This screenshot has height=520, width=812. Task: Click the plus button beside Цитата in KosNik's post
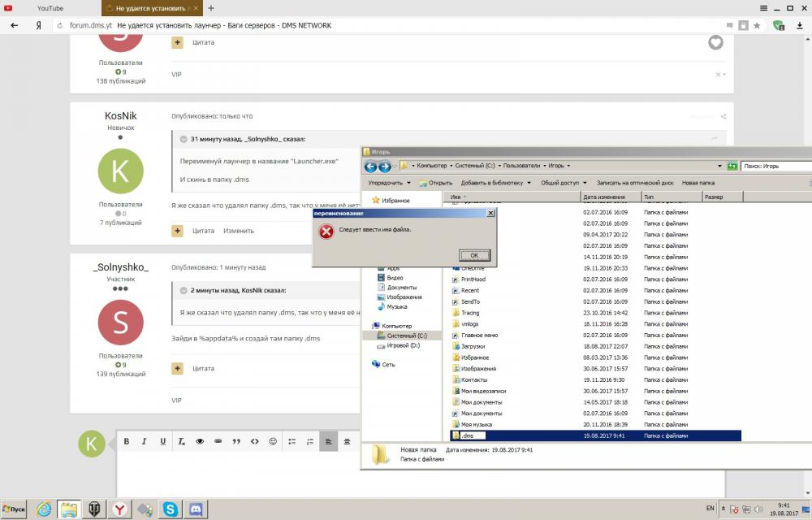point(178,231)
